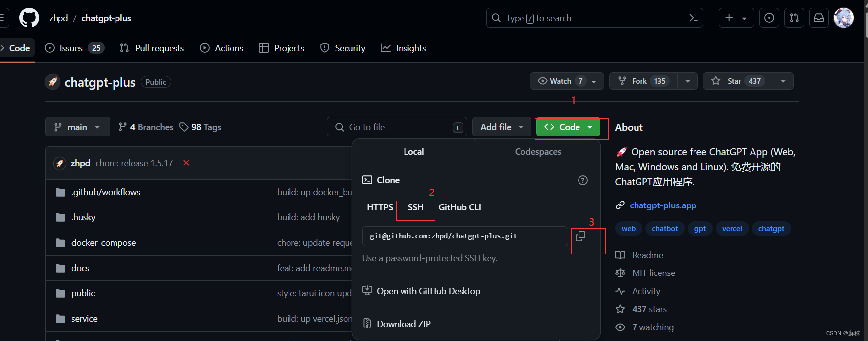This screenshot has width=868, height=341.
Task: Click the vercel topic tag
Action: [732, 229]
